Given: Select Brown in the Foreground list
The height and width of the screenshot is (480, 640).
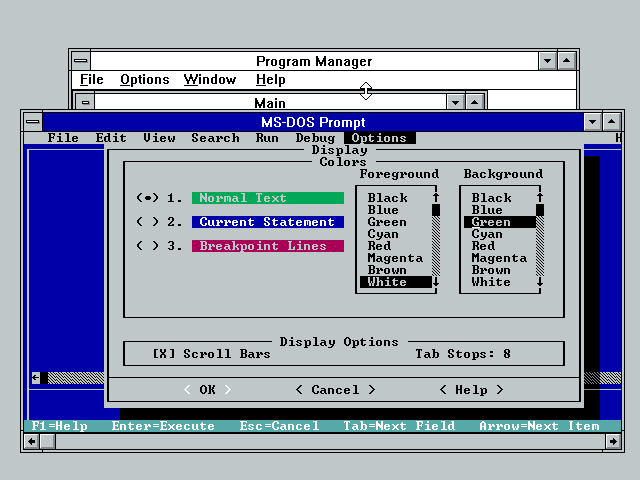Looking at the screenshot, I should [395, 270].
